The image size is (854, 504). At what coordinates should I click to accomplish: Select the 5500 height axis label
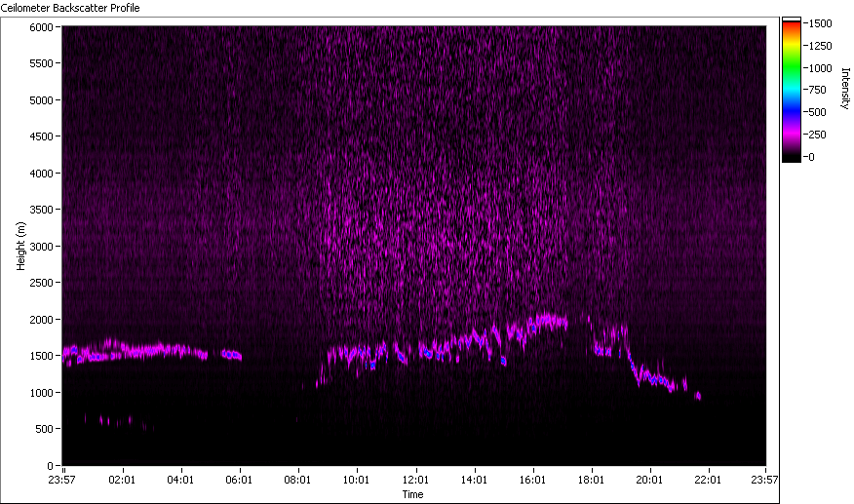point(41,63)
